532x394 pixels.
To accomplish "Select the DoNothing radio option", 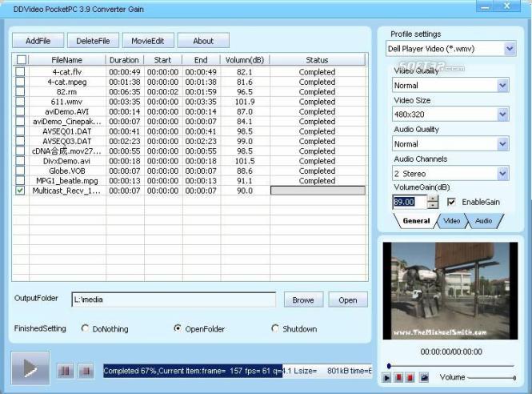I will pos(85,328).
